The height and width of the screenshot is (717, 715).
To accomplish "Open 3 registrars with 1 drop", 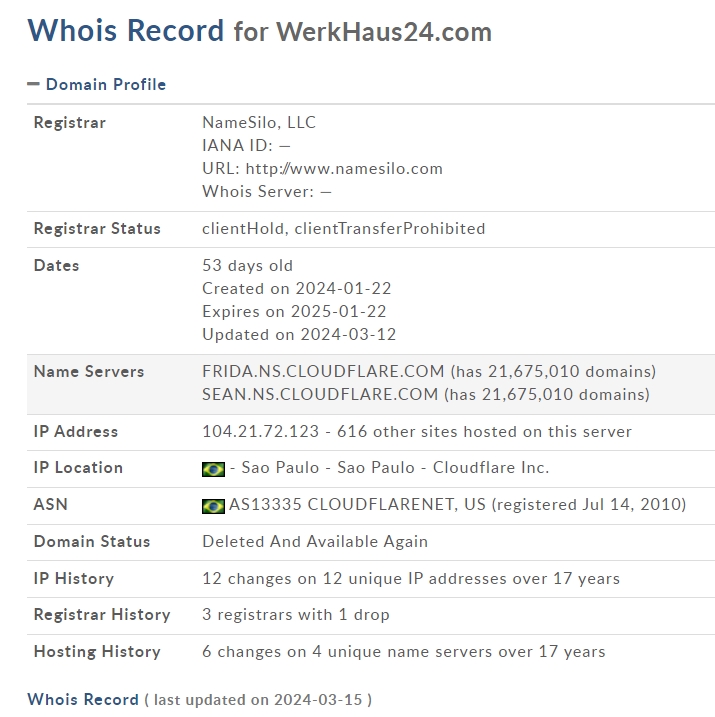I will (x=296, y=615).
